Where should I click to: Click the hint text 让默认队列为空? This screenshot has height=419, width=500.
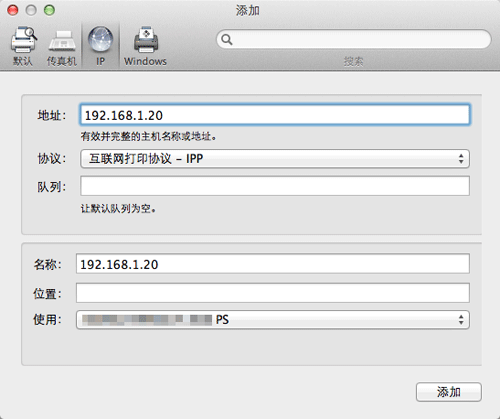point(118,209)
